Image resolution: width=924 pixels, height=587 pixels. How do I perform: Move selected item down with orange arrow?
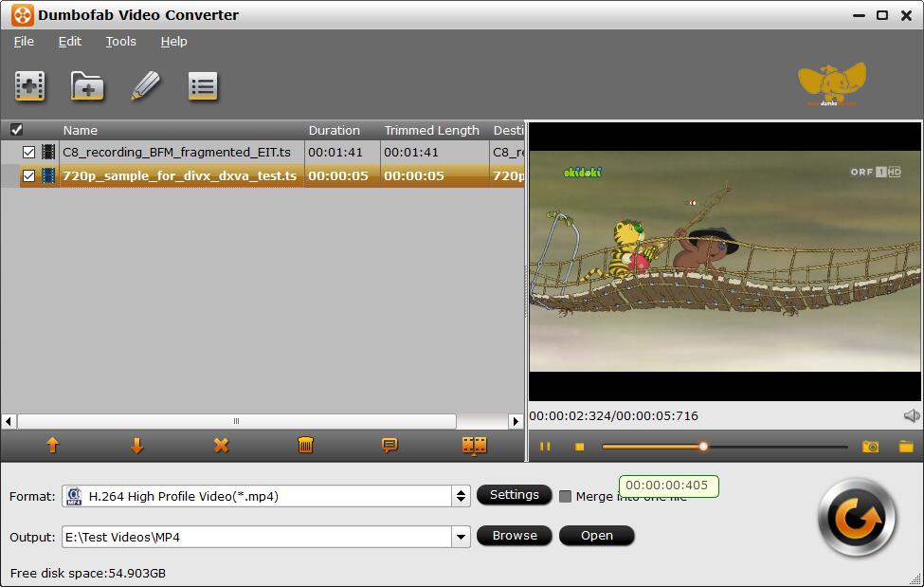coord(136,446)
